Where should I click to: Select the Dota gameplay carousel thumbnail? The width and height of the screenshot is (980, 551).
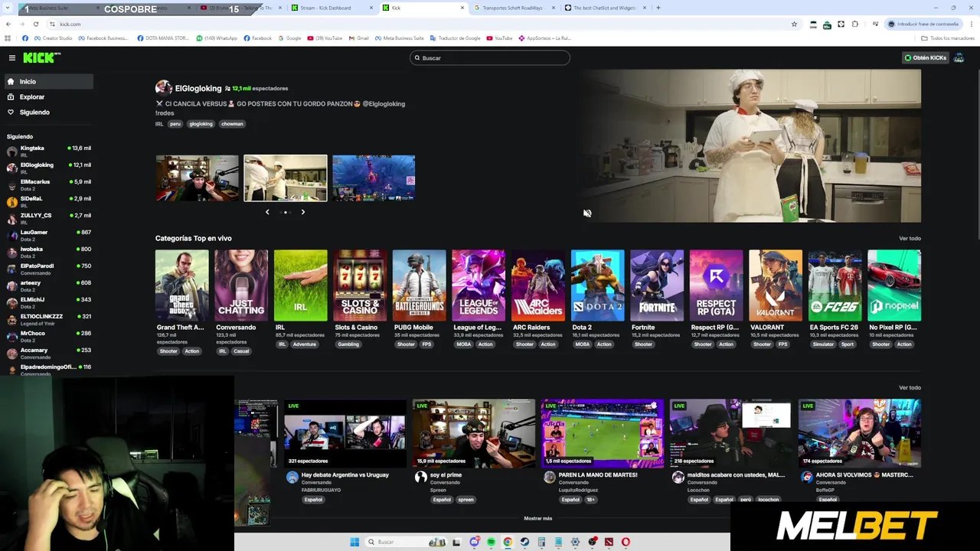374,178
